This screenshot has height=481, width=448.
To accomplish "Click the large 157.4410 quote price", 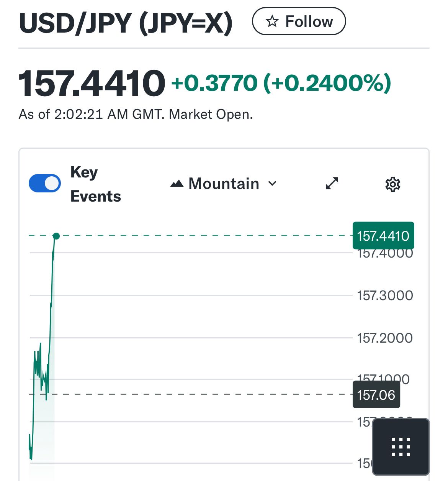I will pyautogui.click(x=92, y=83).
